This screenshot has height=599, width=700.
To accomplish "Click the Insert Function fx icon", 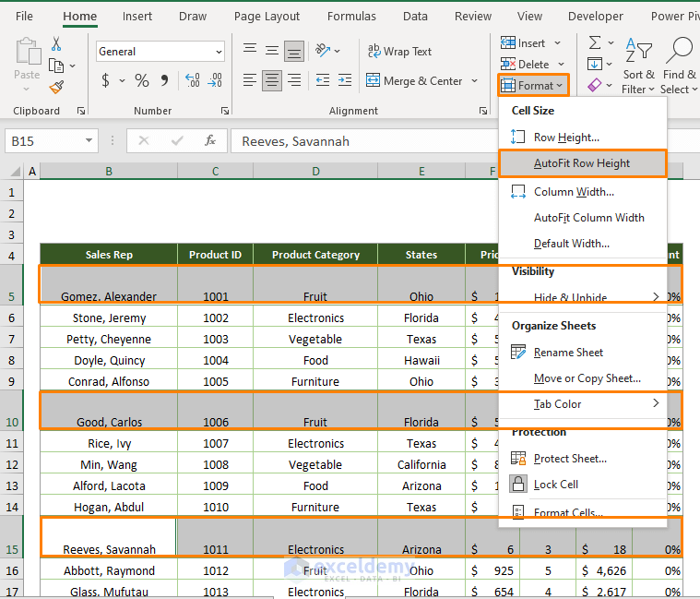I will tap(210, 141).
